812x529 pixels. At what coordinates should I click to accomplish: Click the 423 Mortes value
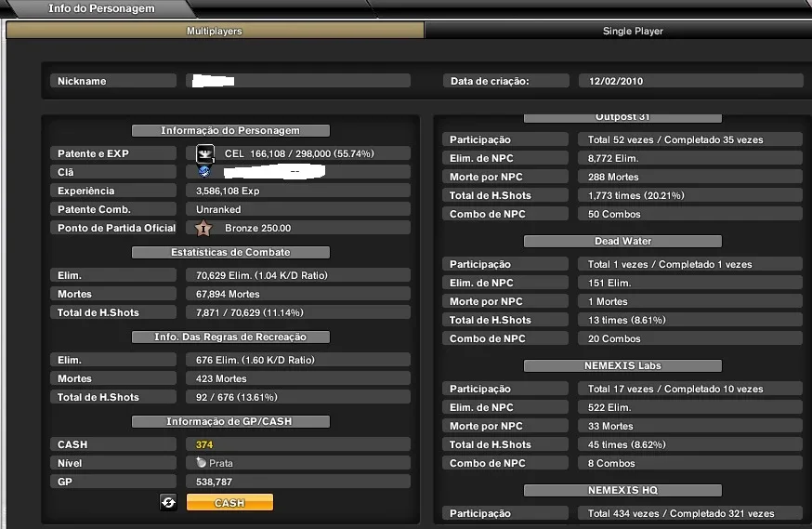[221, 378]
